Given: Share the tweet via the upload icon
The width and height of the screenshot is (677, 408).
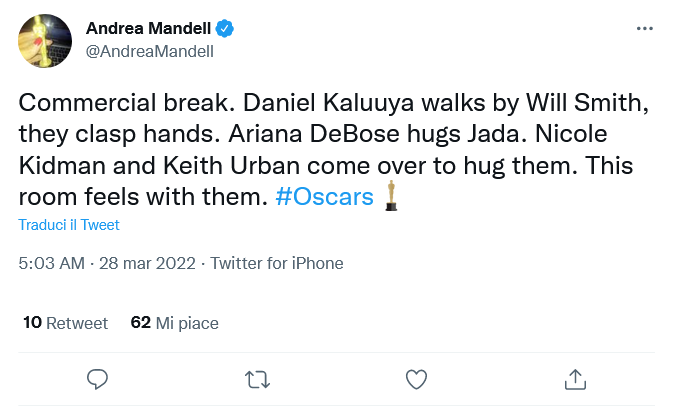Looking at the screenshot, I should (575, 379).
